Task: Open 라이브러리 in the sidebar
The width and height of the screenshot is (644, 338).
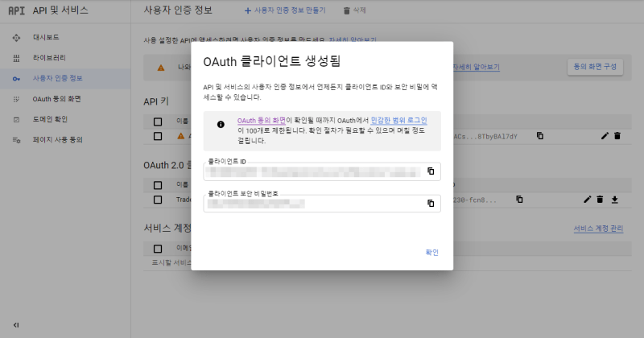Action: (x=49, y=58)
